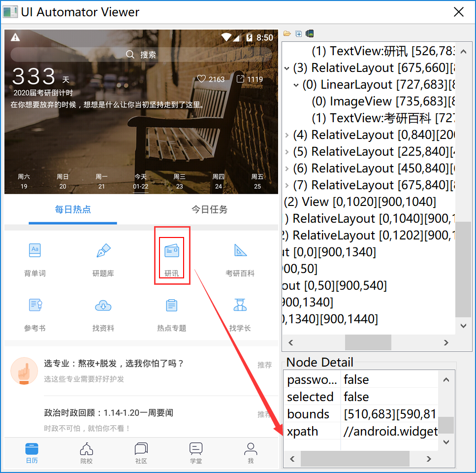Click tree panel scroll-right arrow
Screen dimensions: 476x473
point(445,342)
